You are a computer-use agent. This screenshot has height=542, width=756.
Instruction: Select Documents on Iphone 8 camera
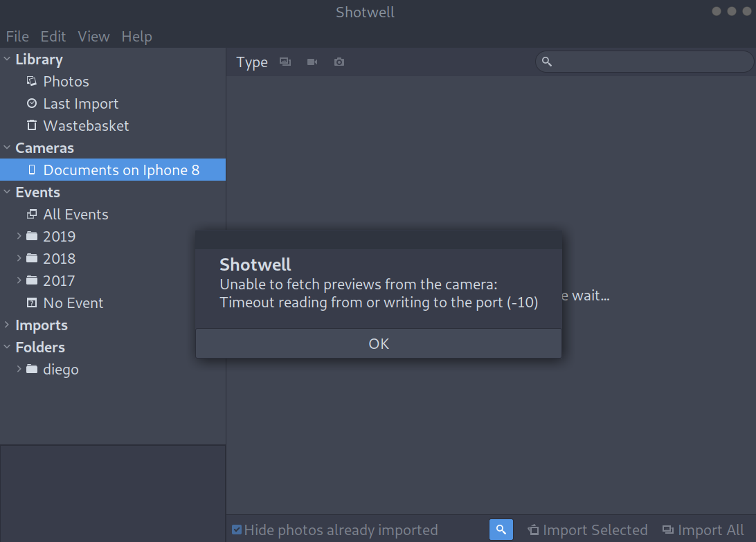(113, 170)
